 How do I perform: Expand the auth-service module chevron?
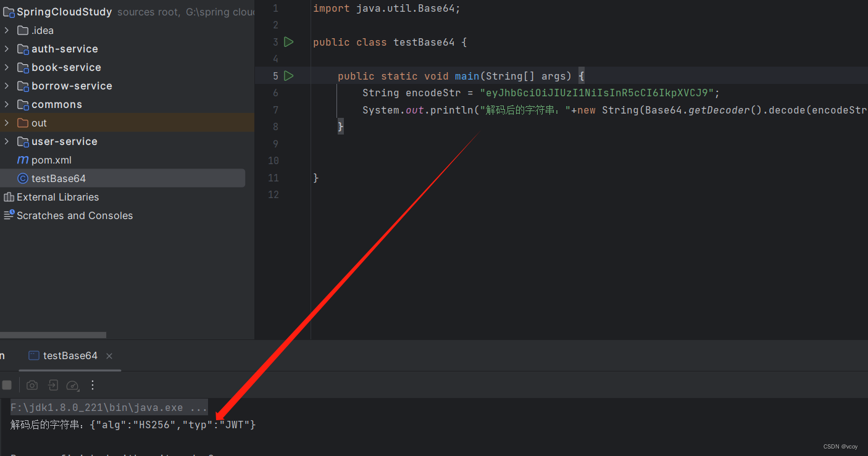click(7, 49)
